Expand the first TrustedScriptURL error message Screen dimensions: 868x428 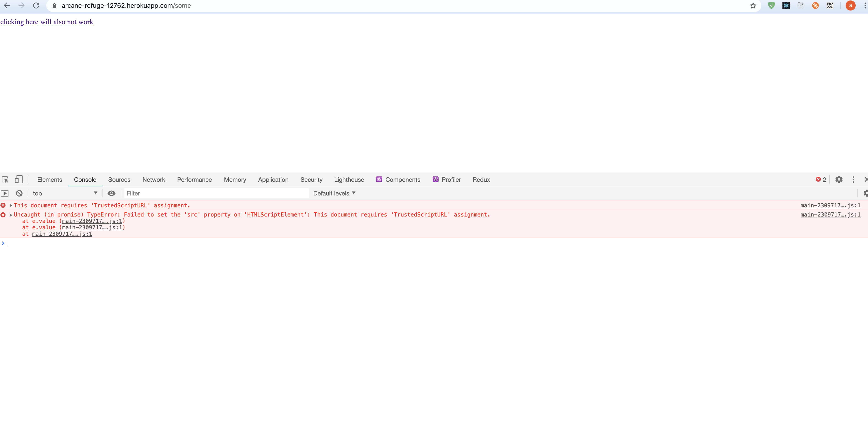(x=11, y=206)
